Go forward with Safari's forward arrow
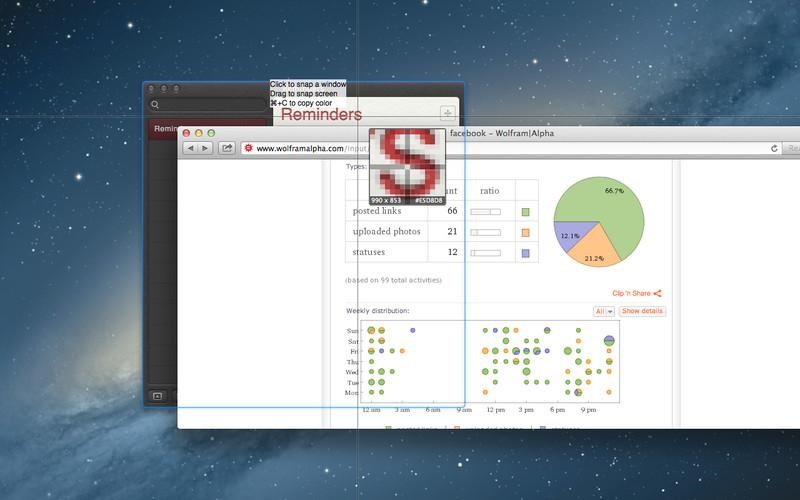The width and height of the screenshot is (800, 500). click(x=205, y=148)
